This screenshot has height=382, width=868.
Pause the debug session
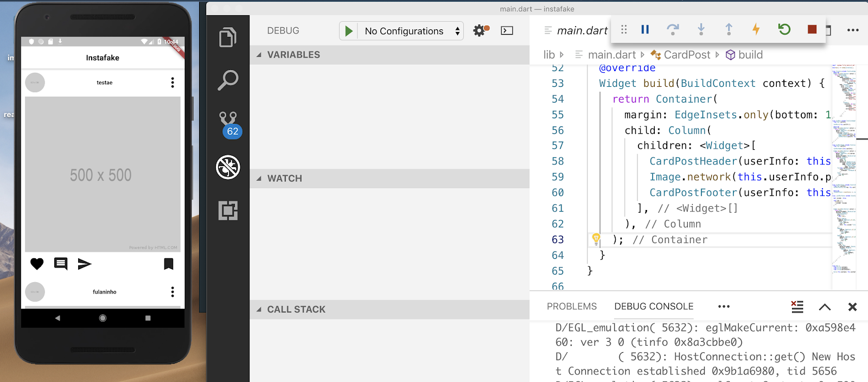point(645,29)
